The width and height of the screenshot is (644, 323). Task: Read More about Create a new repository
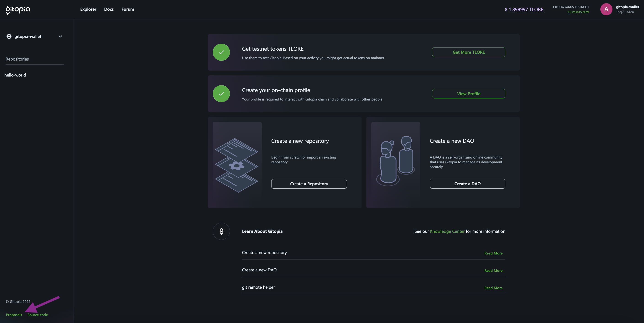493,253
